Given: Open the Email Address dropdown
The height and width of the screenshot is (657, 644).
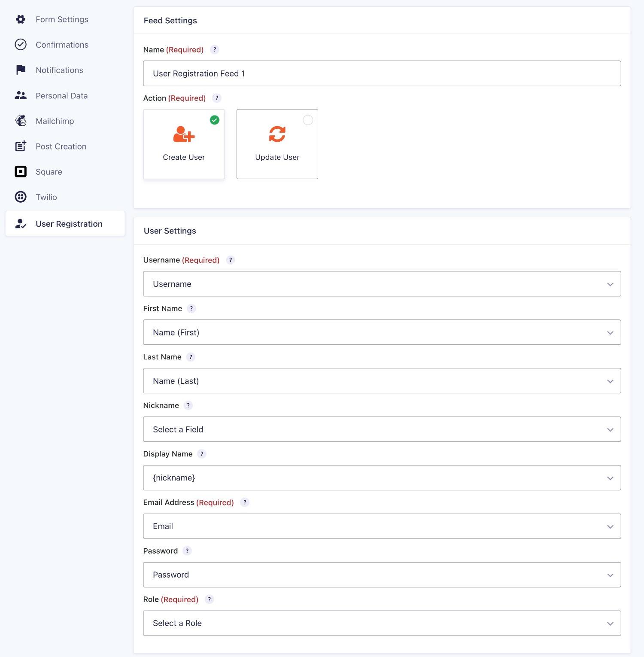Looking at the screenshot, I should tap(382, 526).
